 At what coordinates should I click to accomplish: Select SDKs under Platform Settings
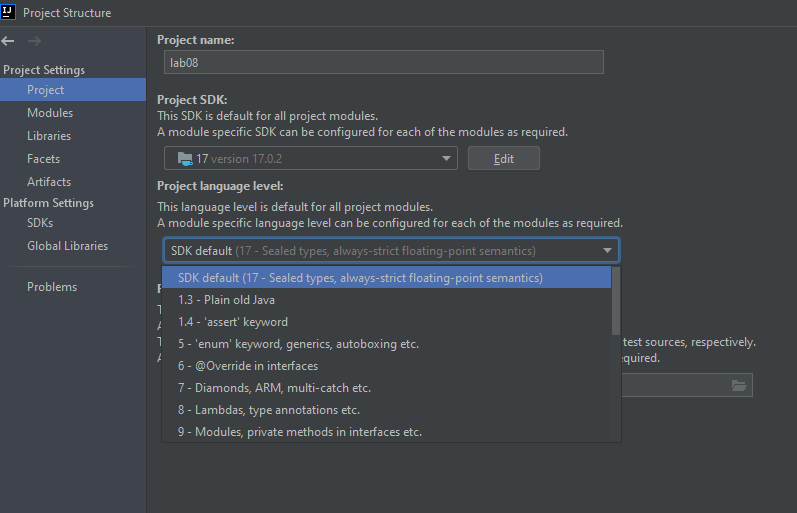[x=40, y=223]
